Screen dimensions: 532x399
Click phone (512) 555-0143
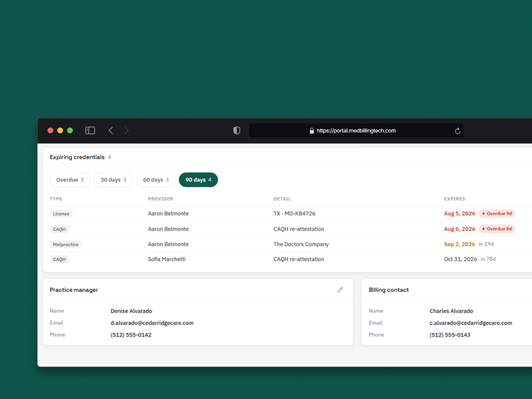[x=450, y=335]
